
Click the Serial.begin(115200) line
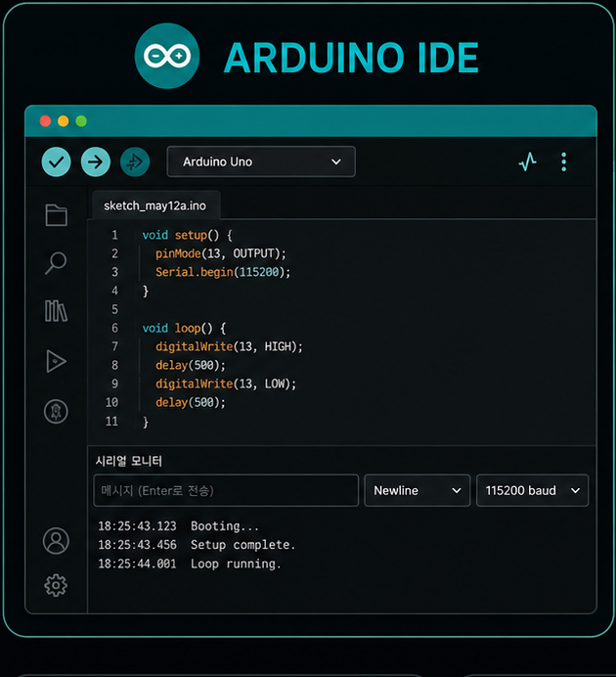coord(223,272)
